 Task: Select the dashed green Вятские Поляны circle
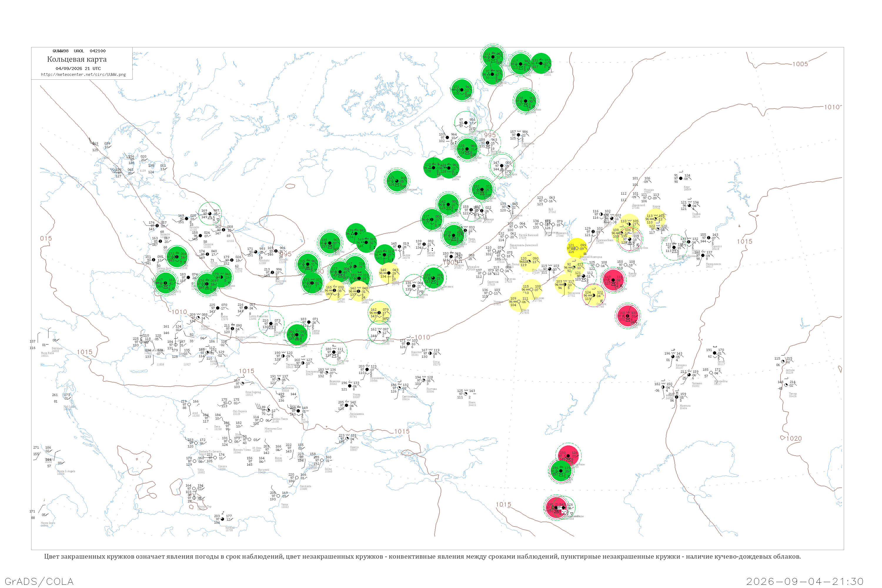click(674, 248)
